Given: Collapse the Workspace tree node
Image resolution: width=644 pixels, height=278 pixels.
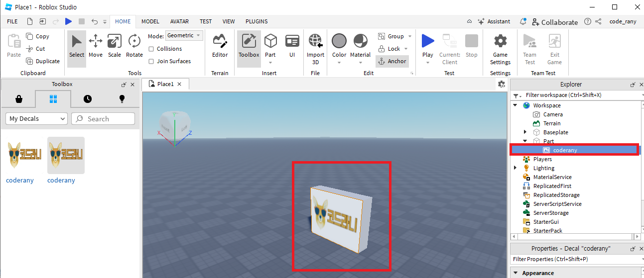Looking at the screenshot, I should pyautogui.click(x=515, y=105).
